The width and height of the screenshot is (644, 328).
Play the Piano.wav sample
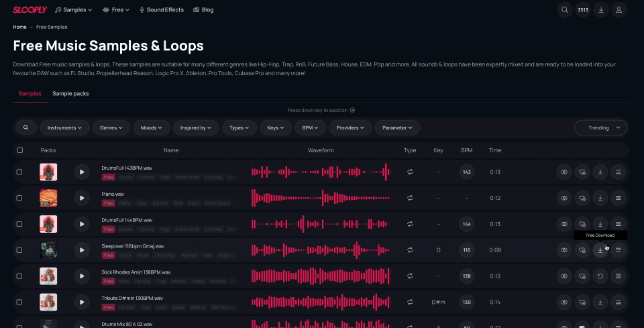pyautogui.click(x=81, y=198)
